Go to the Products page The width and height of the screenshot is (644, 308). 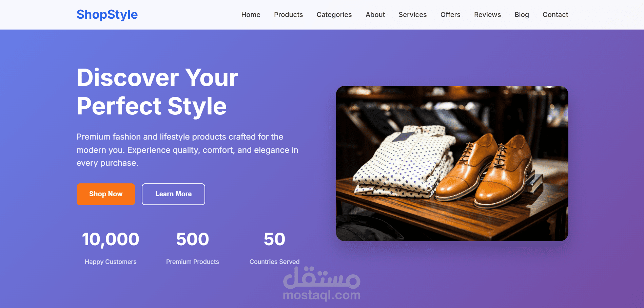(289, 15)
